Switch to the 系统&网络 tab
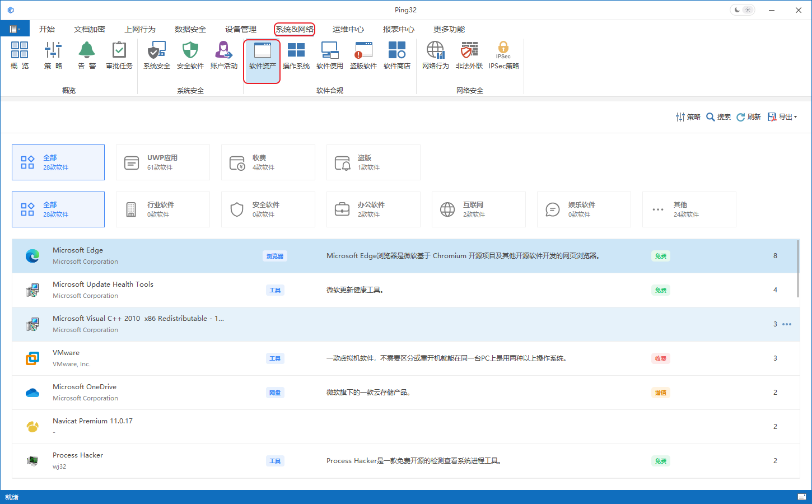812x504 pixels. 295,29
